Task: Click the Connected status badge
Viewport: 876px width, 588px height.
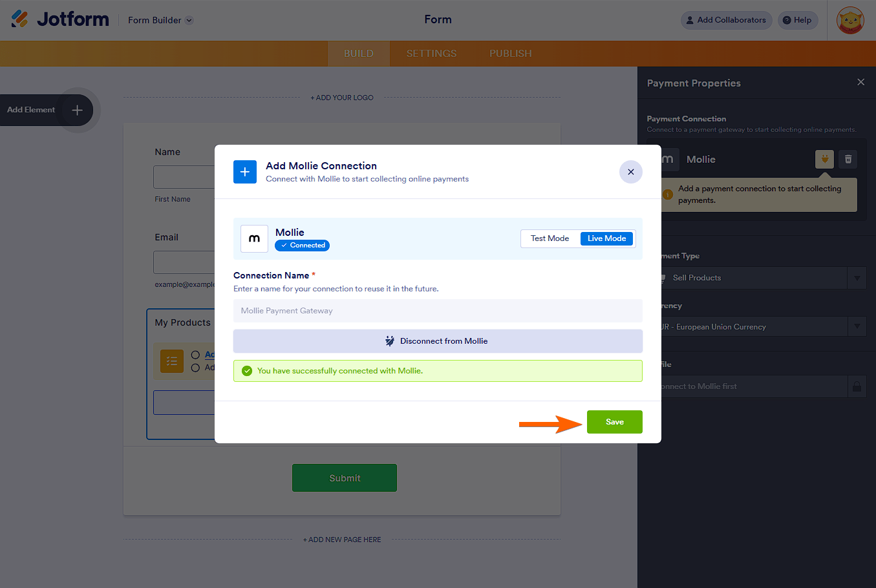Action: 303,246
